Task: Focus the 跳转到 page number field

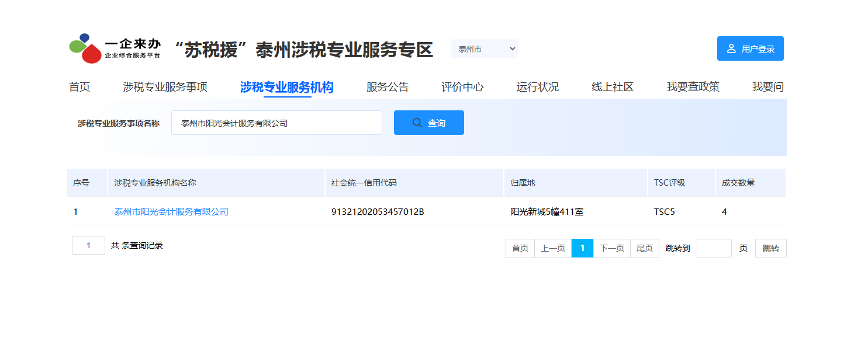Action: (x=714, y=248)
